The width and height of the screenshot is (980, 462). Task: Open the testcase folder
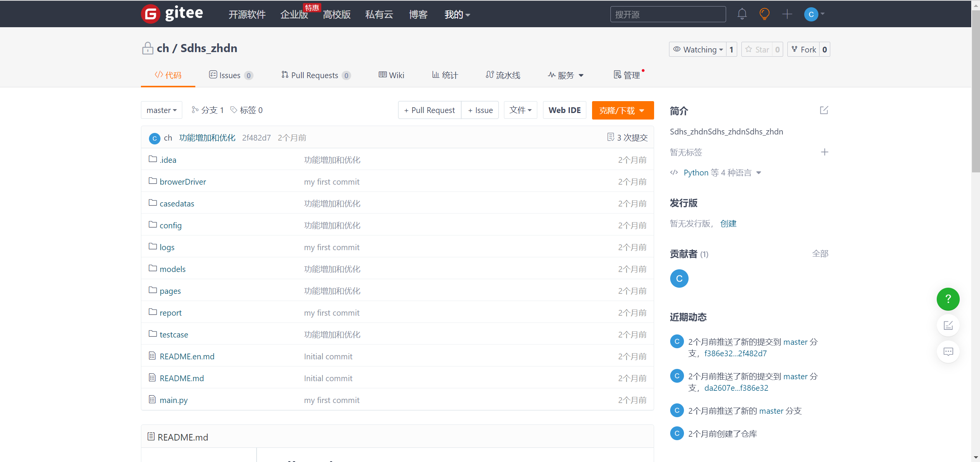click(174, 334)
